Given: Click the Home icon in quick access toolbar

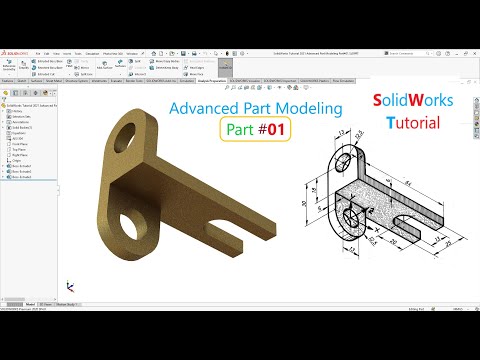Looking at the screenshot, I should click(154, 53).
